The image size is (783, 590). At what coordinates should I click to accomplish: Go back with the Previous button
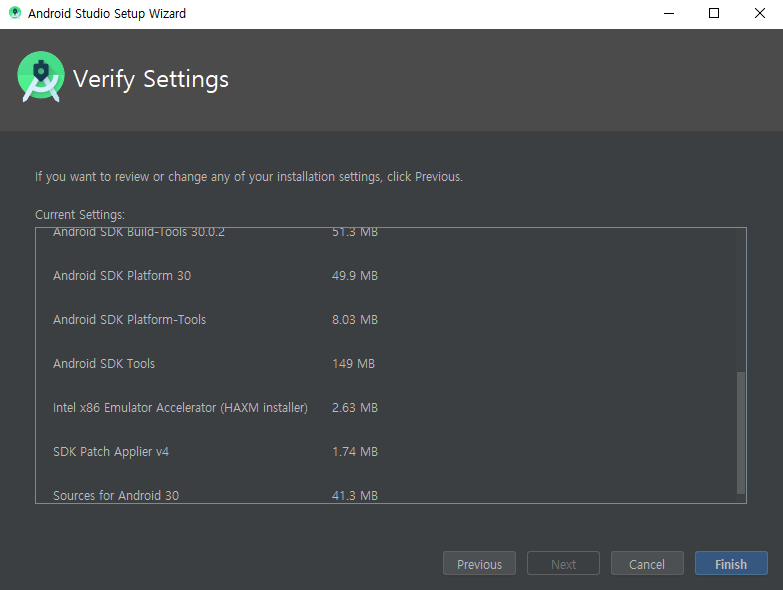tap(479, 564)
